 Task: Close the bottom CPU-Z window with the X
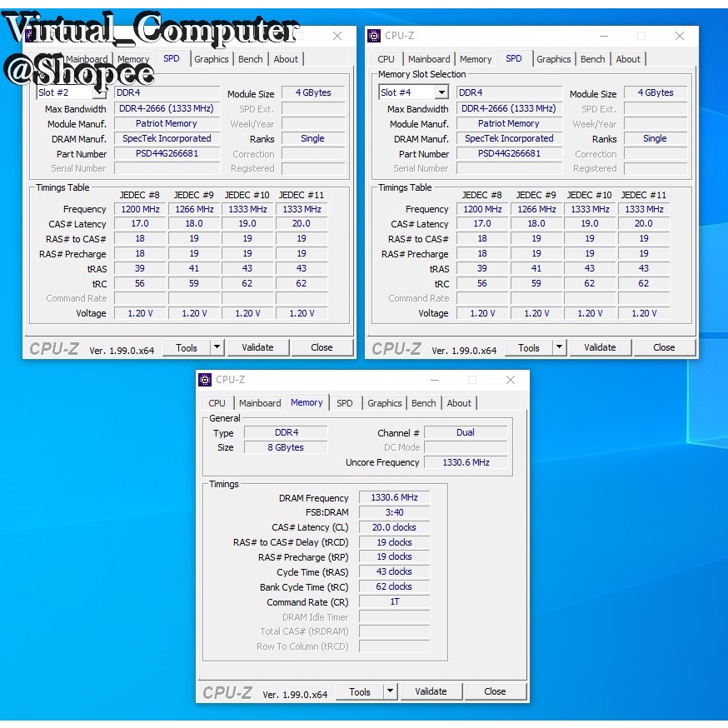[511, 380]
